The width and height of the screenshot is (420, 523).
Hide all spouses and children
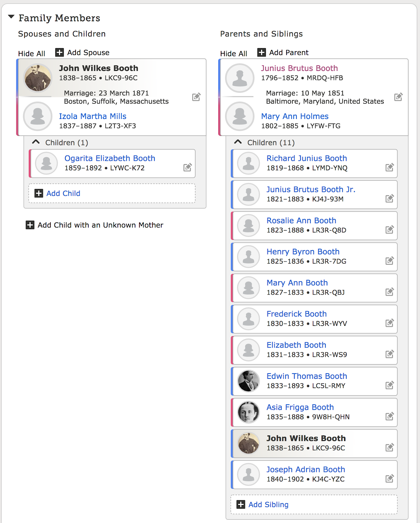[31, 53]
